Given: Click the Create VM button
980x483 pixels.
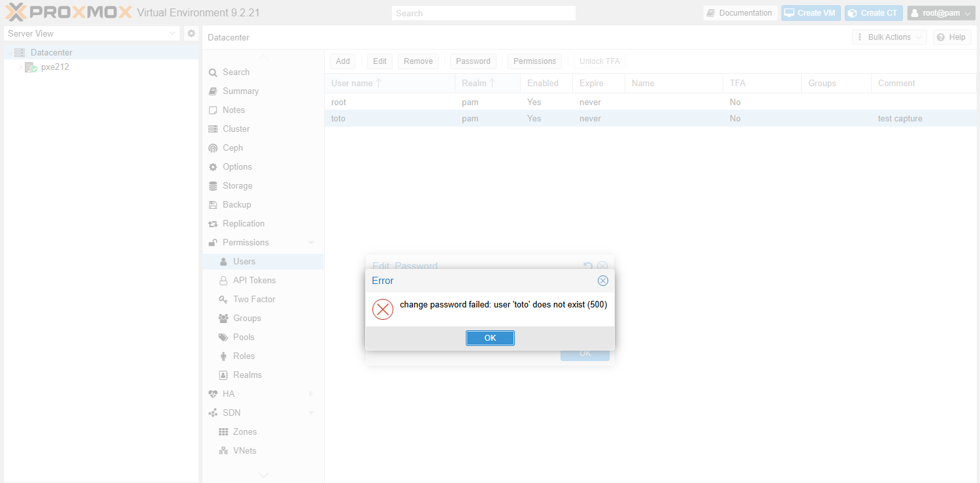Looking at the screenshot, I should point(811,13).
